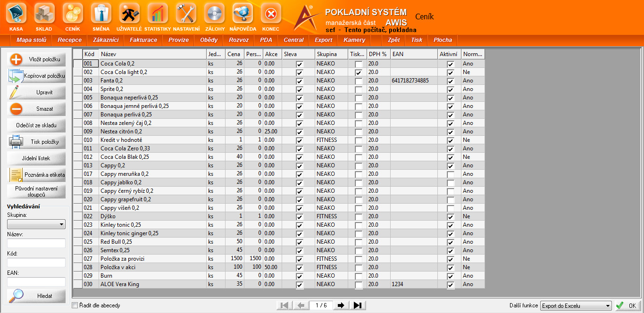The height and width of the screenshot is (313, 644).
Task: Click the Hledat magnifier search button
Action: 36,296
